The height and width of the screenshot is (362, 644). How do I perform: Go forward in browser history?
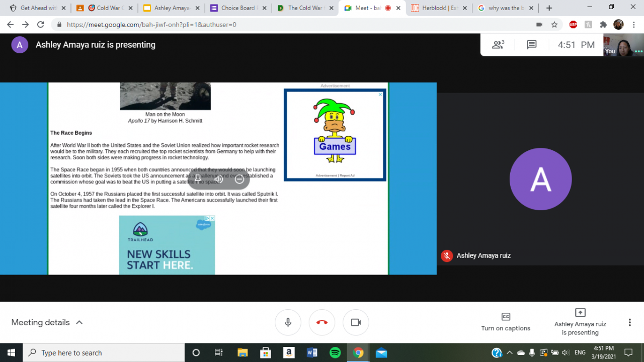coord(26,25)
